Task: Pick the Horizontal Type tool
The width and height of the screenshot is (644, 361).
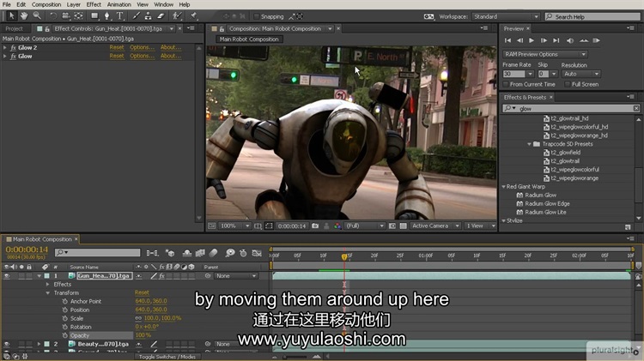Action: point(119,15)
